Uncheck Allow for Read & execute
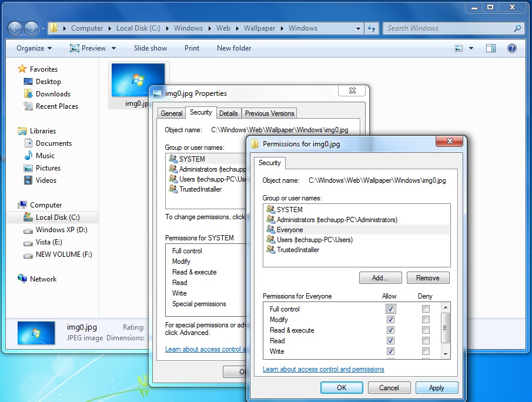532x402 pixels. click(x=390, y=330)
